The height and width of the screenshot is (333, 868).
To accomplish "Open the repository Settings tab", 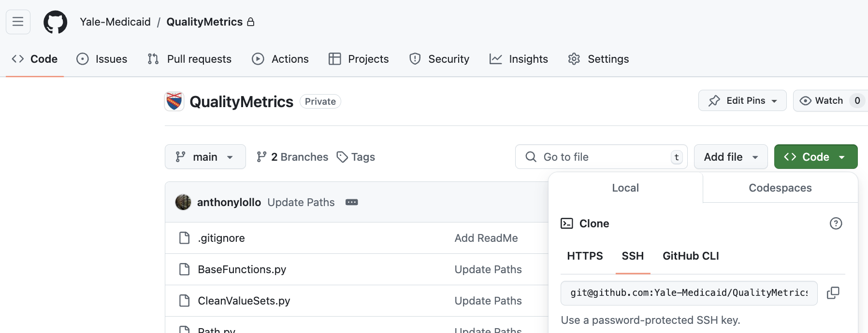I will pos(598,59).
